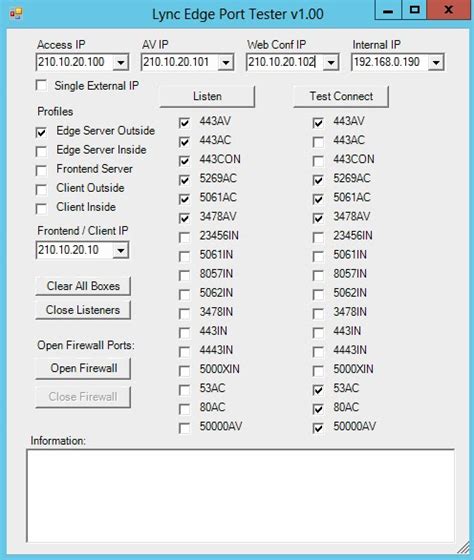This screenshot has height=560, width=474.
Task: Check 80AC in the Listen column
Action: [184, 409]
